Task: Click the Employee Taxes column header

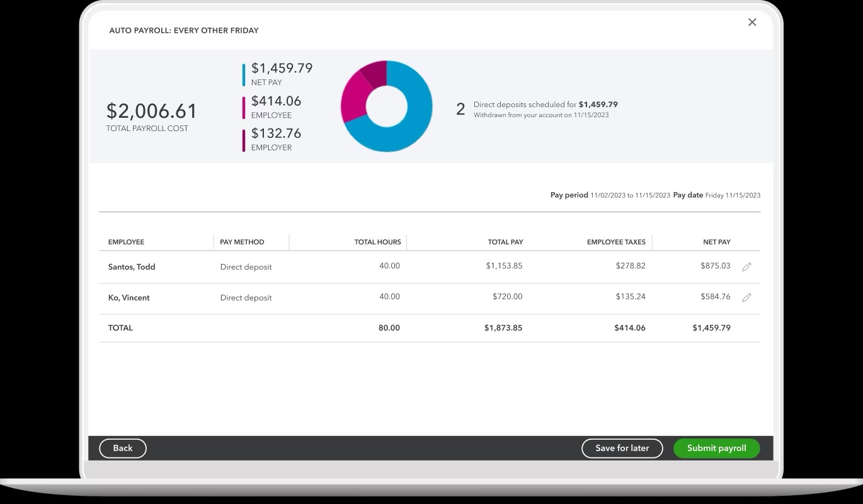Action: 616,242
